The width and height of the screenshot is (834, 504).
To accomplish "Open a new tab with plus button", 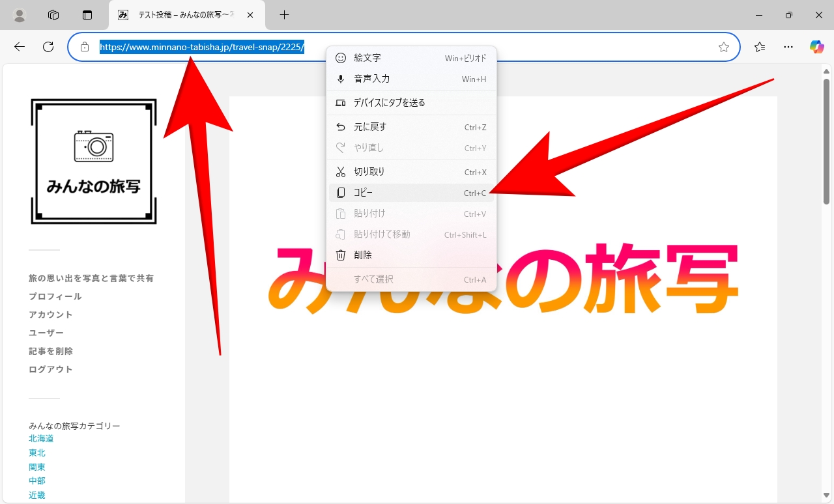I will click(x=284, y=15).
